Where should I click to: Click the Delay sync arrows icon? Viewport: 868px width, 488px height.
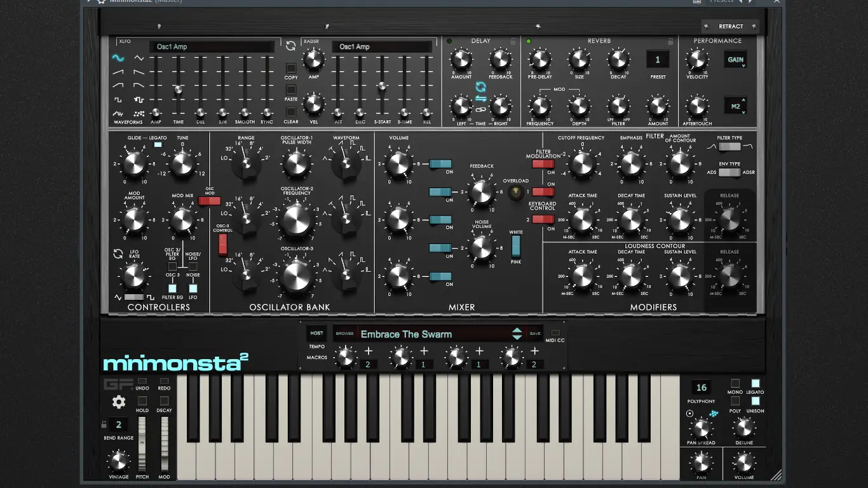point(481,86)
